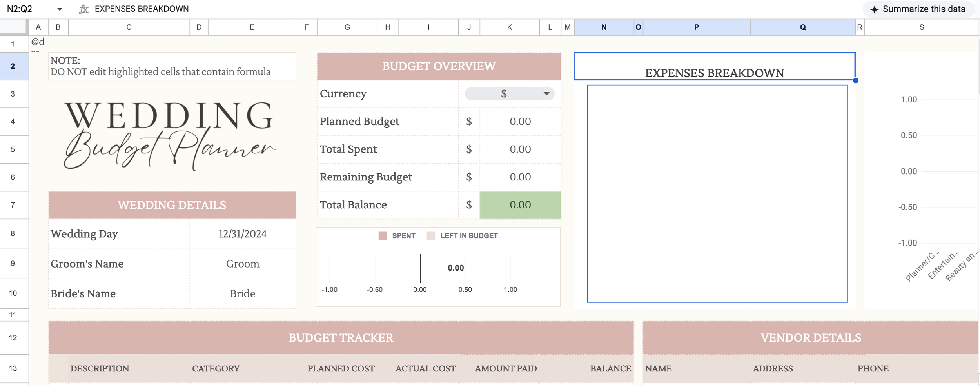Click the BUDGET OVERVIEW header

click(x=439, y=66)
